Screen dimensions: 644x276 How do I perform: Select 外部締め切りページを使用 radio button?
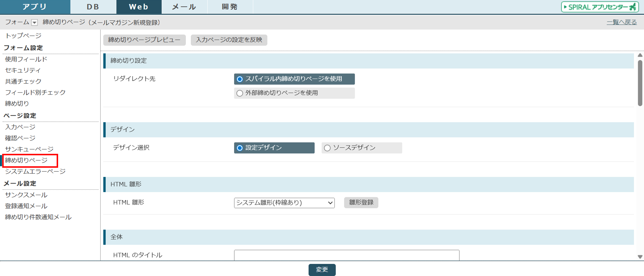click(x=239, y=93)
